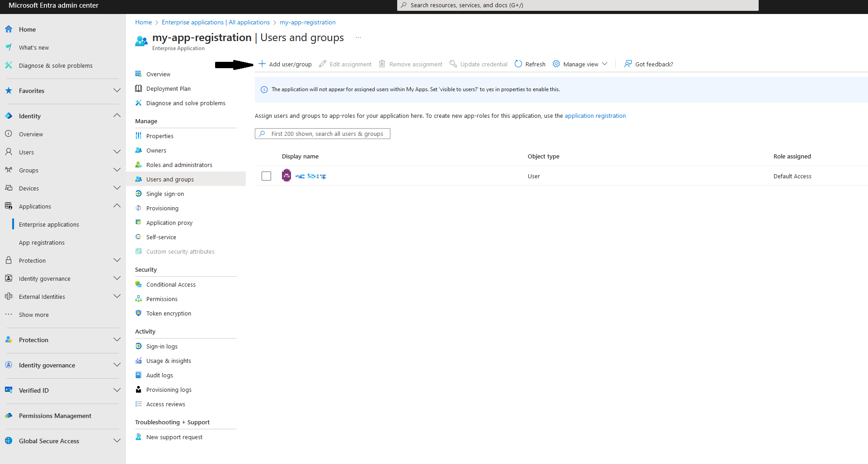Expand the Global Secure Access chevron

tap(117, 441)
